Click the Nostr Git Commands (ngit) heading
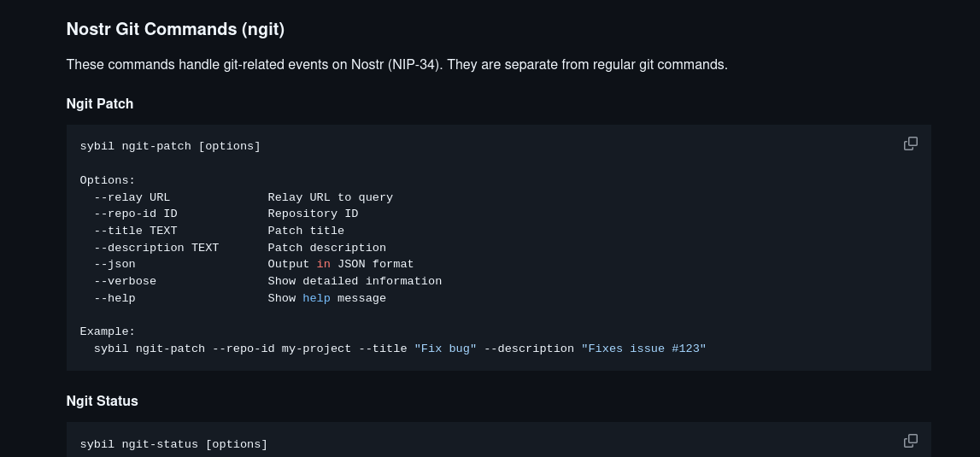 point(176,29)
